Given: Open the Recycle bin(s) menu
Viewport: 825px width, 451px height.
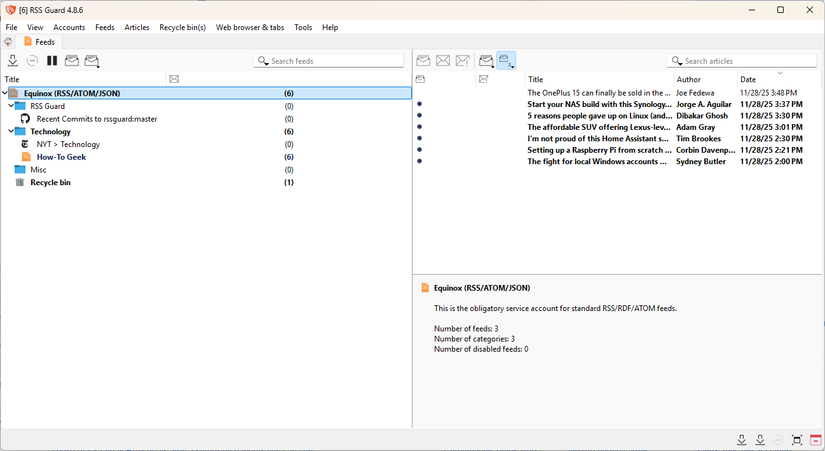Looking at the screenshot, I should pyautogui.click(x=183, y=27).
